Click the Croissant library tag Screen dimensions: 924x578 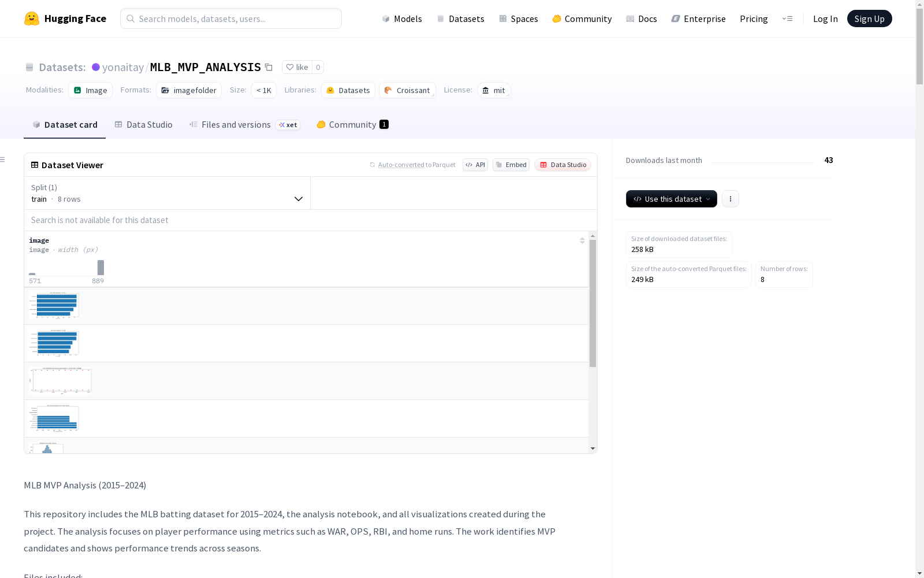pyautogui.click(x=407, y=90)
